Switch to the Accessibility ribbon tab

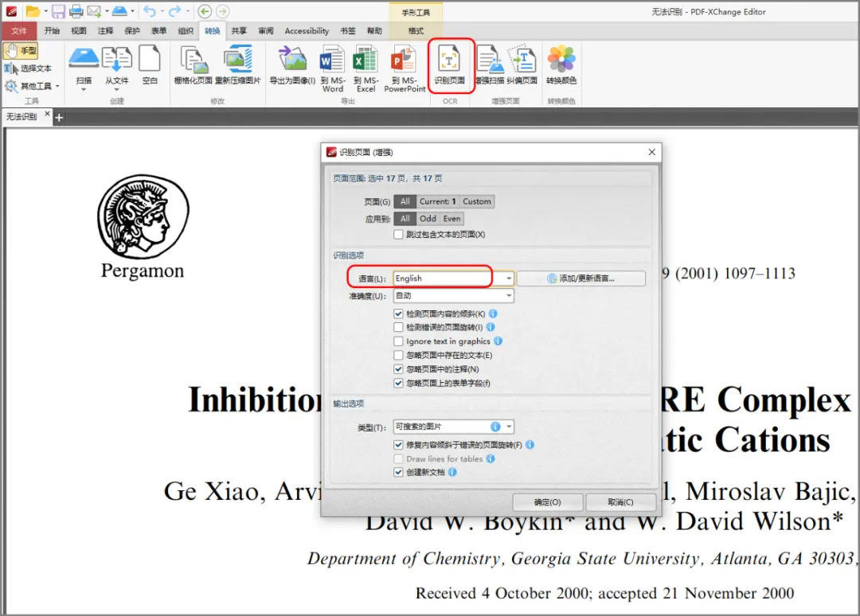307,31
